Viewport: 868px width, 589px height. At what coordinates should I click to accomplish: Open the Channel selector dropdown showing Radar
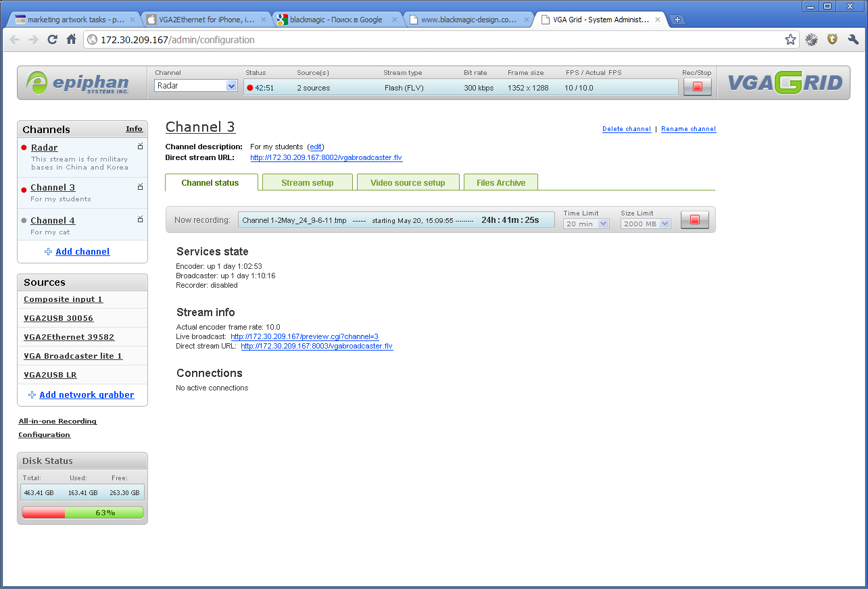click(x=196, y=86)
